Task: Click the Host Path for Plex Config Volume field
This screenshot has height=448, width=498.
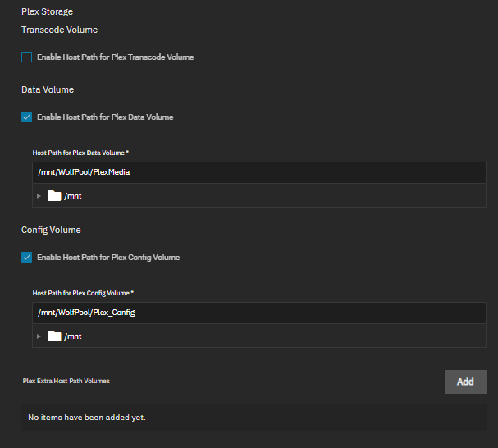Action: 259,313
